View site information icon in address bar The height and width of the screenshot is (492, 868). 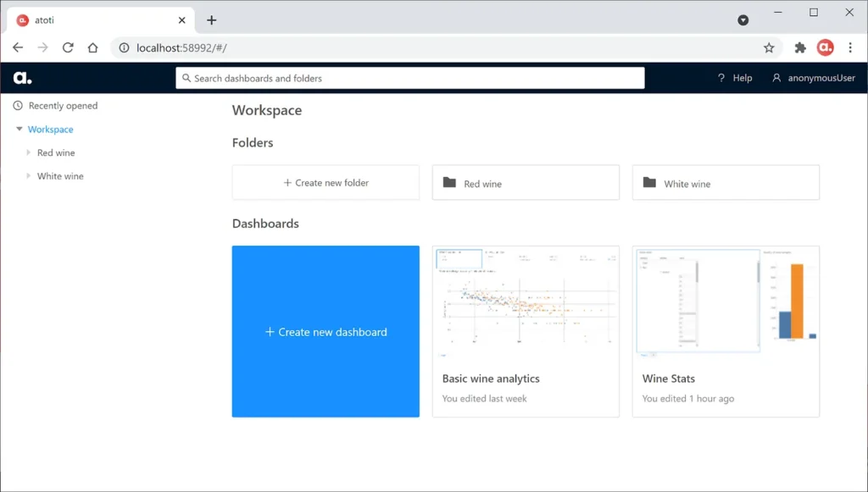point(124,47)
